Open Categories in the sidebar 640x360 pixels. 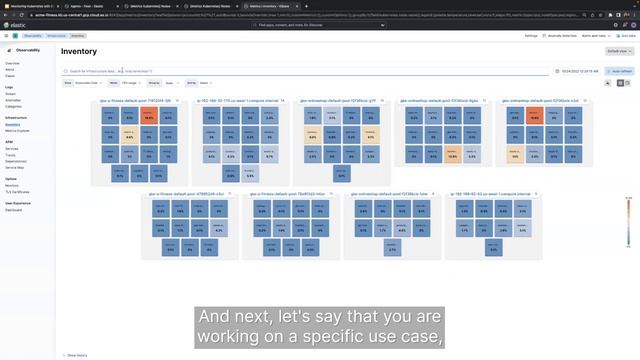(x=13, y=107)
